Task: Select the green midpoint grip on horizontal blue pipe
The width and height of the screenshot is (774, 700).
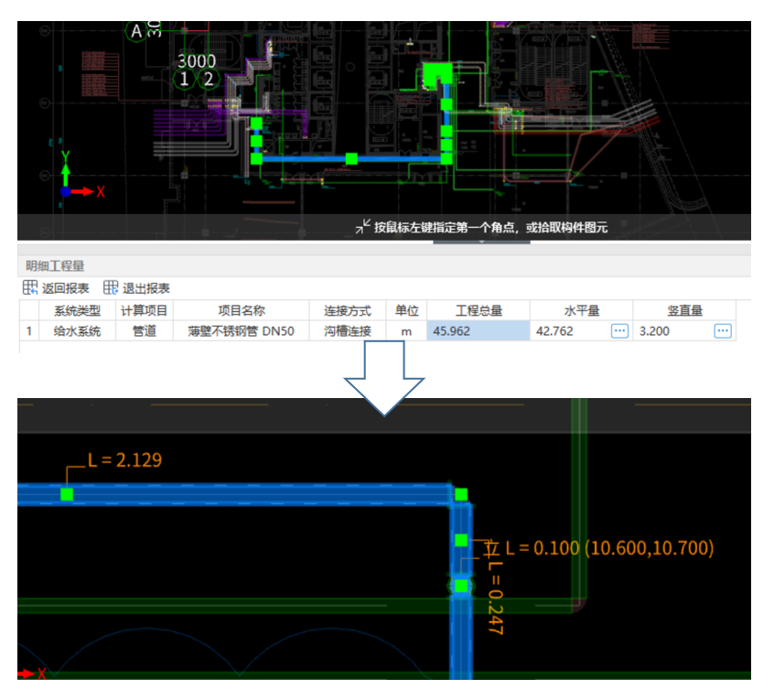Action: tap(351, 158)
